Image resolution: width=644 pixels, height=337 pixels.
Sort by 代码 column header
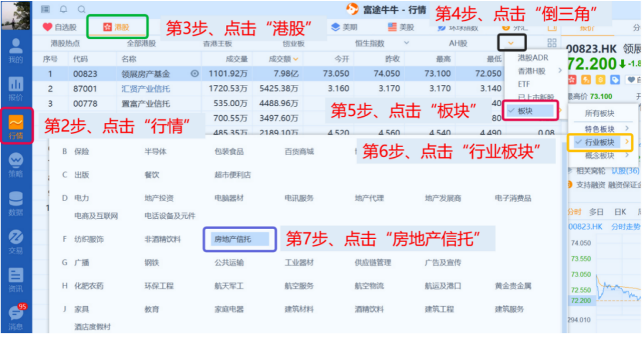pos(80,59)
